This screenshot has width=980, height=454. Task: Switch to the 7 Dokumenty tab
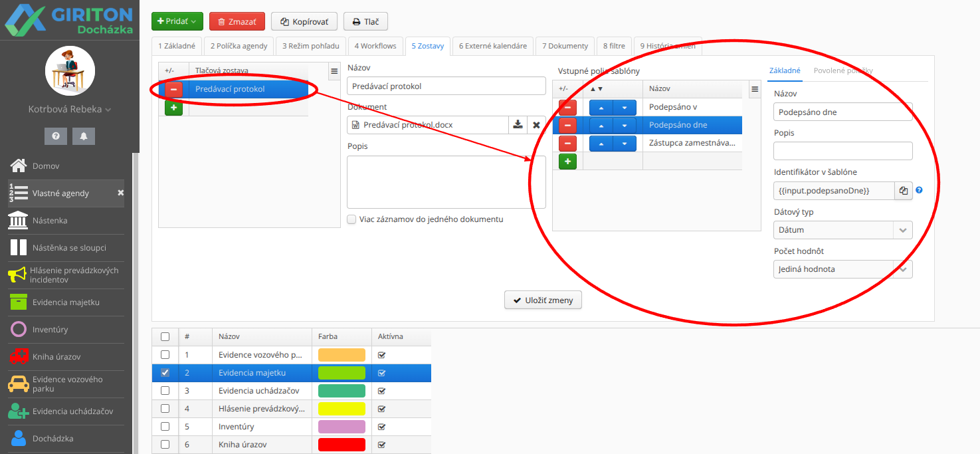pyautogui.click(x=565, y=46)
